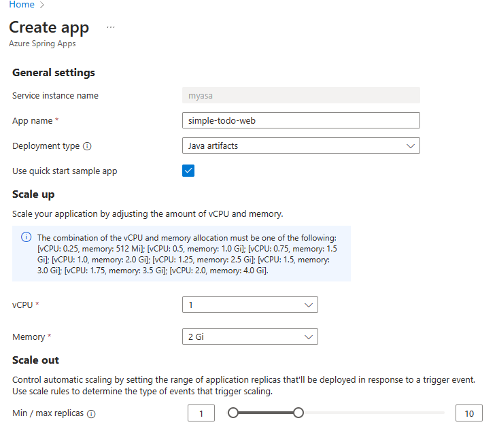This screenshot has width=497, height=448.
Task: Click the Deployment type chevron arrow
Action: coord(410,145)
